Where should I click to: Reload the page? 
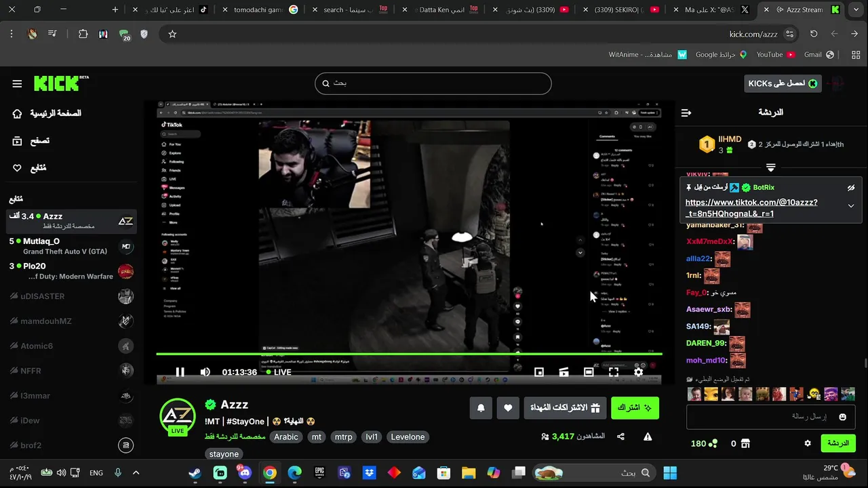click(814, 34)
